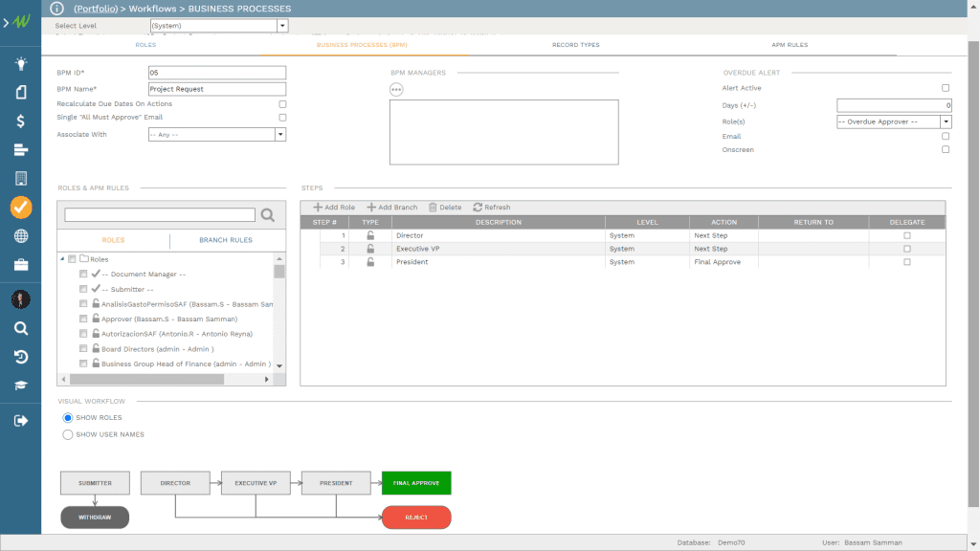This screenshot has height=551, width=980.
Task: Click the roles tree horizontal scrollbar
Action: (x=146, y=379)
